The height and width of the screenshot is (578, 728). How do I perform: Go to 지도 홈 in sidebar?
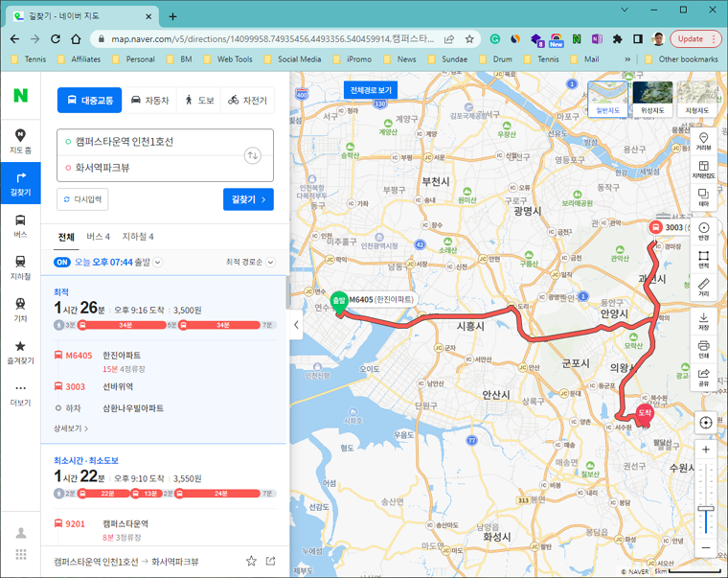[20, 142]
